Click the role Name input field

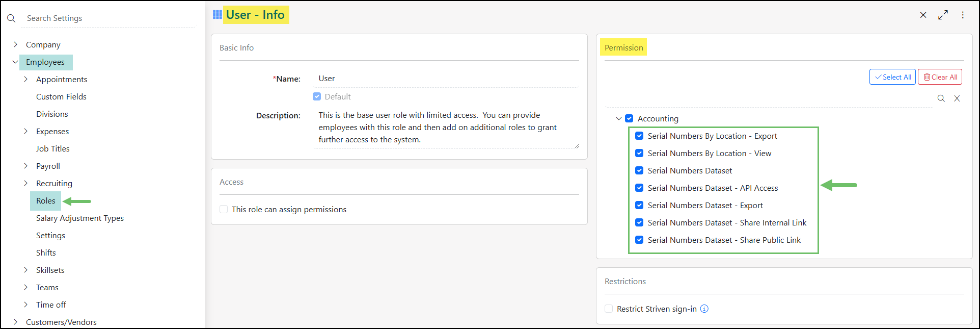point(446,79)
